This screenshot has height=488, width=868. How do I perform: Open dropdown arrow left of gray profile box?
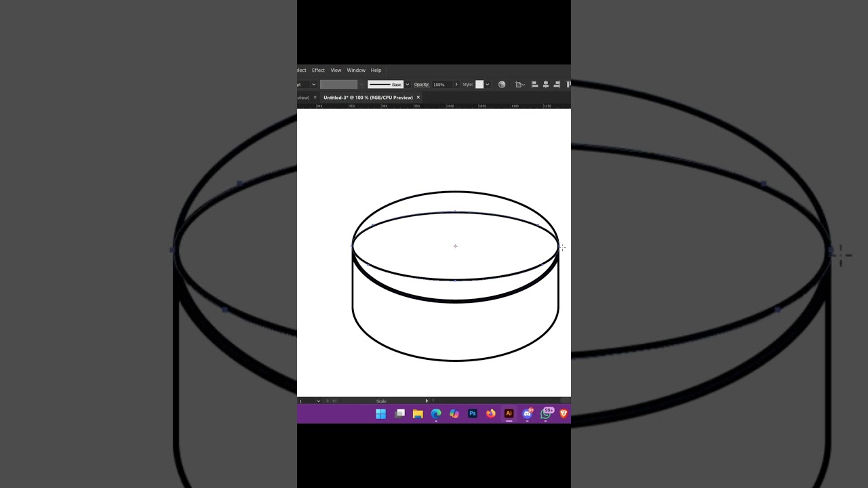tap(313, 85)
